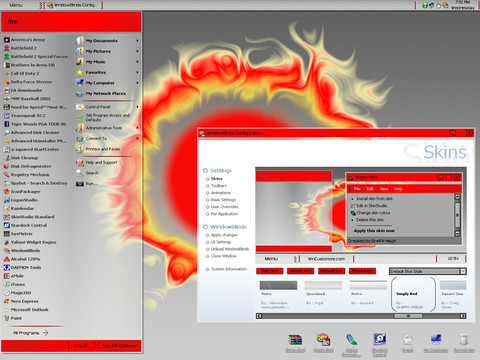Select the Animations settings option

click(x=218, y=193)
